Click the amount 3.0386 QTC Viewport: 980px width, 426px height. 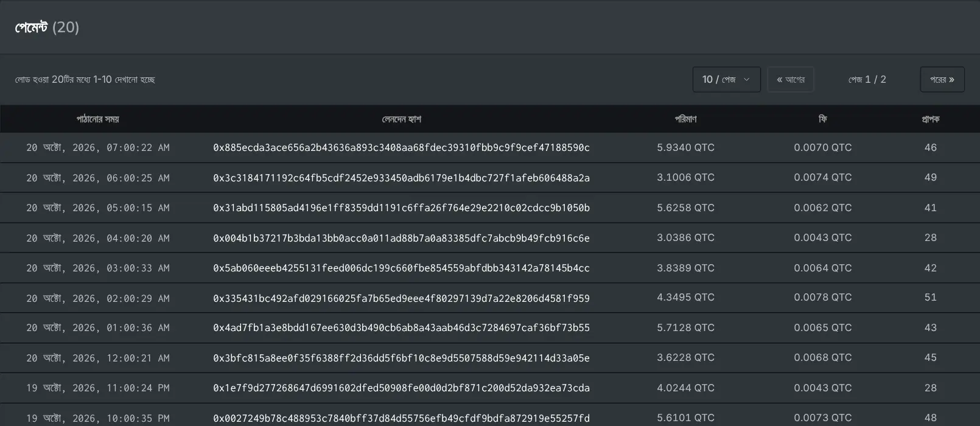point(686,237)
